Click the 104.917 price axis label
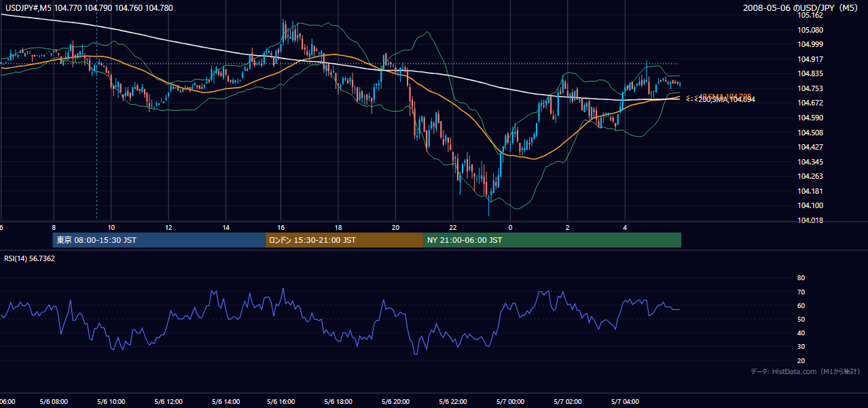868x408 pixels. [x=810, y=59]
